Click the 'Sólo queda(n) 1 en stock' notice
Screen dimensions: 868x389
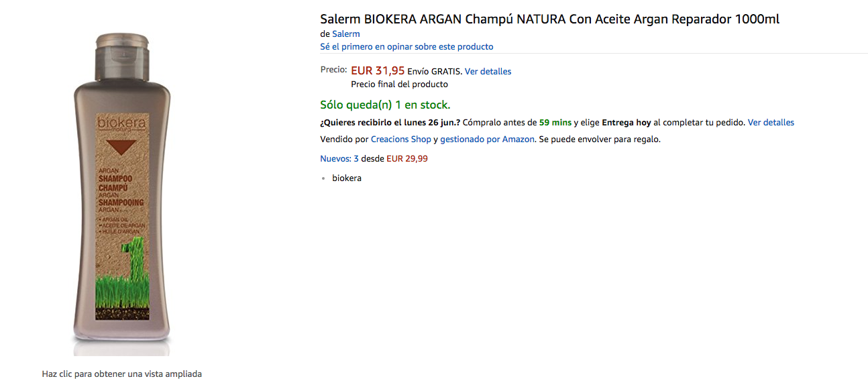point(385,105)
